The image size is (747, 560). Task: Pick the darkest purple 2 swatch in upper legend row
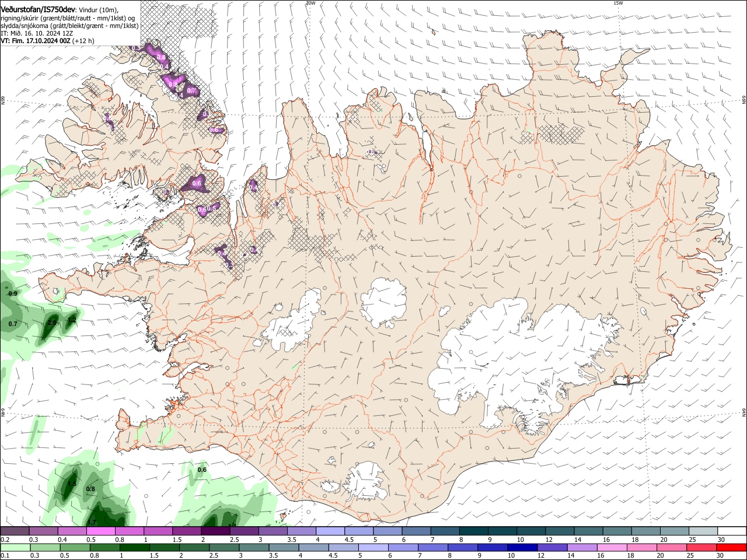pos(215,531)
